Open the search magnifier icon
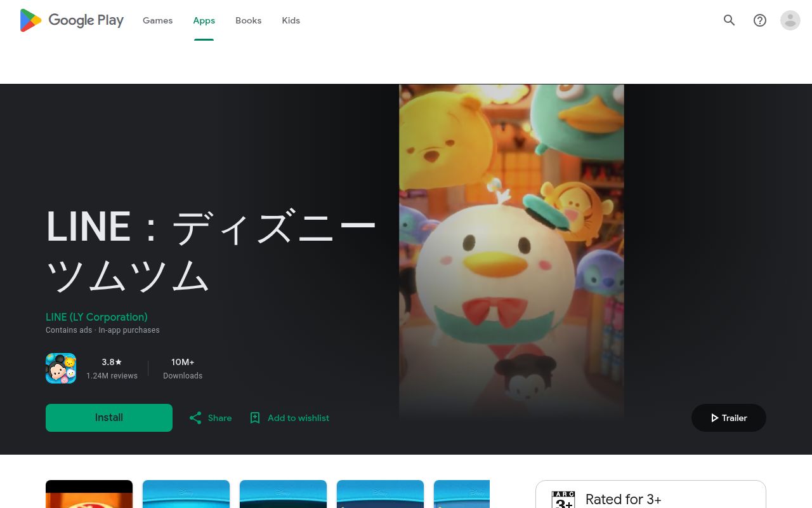Screen dimensions: 812x508 pyautogui.click(x=730, y=20)
